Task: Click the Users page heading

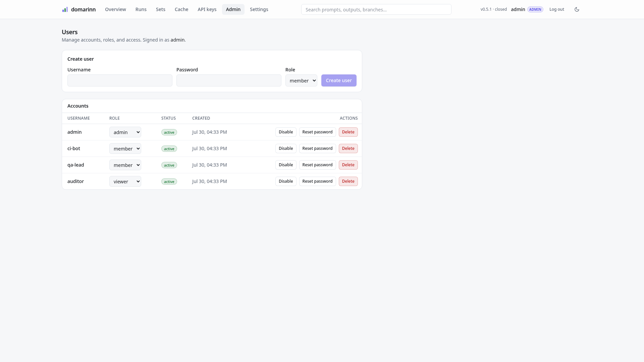Action: (70, 32)
